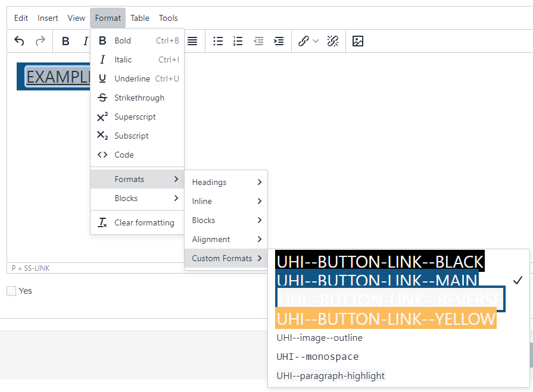
Task: Apply Superscript from the Format menu
Action: (138, 117)
